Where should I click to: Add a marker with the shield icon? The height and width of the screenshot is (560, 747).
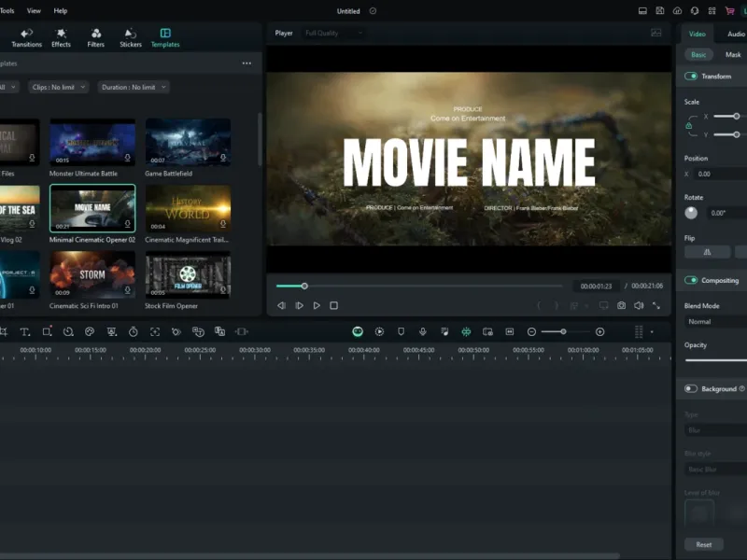click(402, 332)
